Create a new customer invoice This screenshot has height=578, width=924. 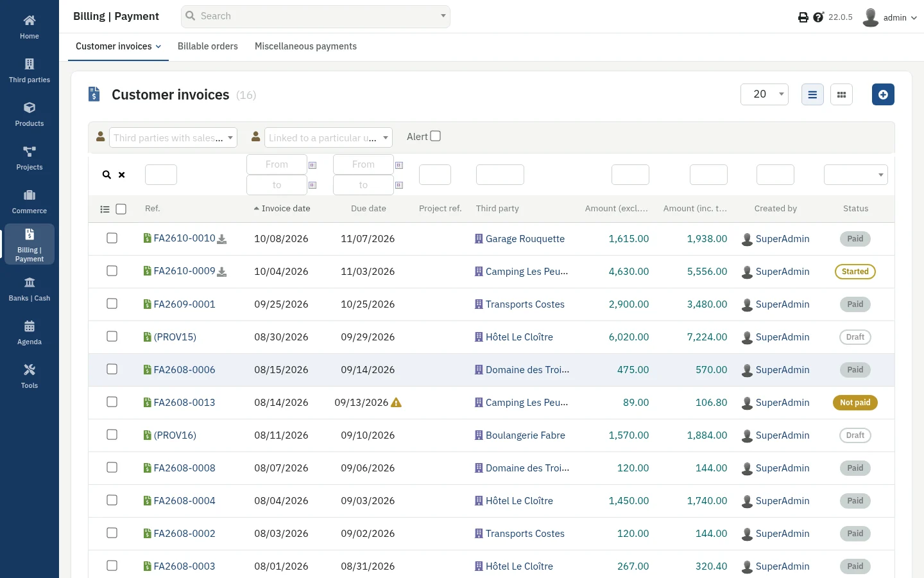pos(883,94)
